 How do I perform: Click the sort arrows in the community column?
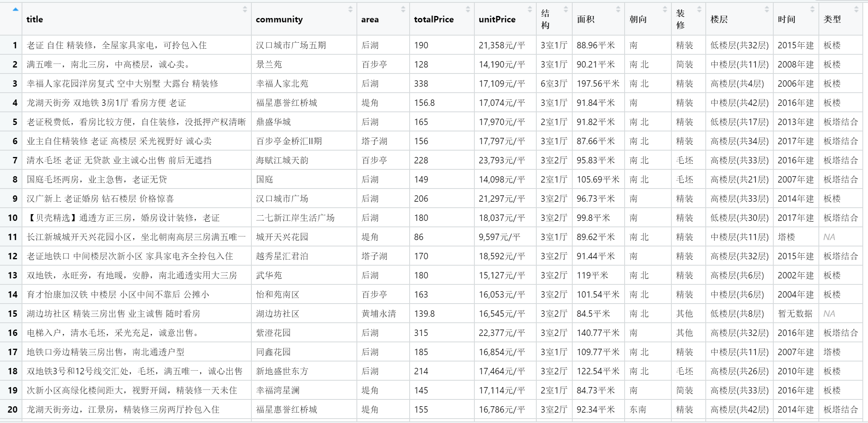[x=350, y=9]
